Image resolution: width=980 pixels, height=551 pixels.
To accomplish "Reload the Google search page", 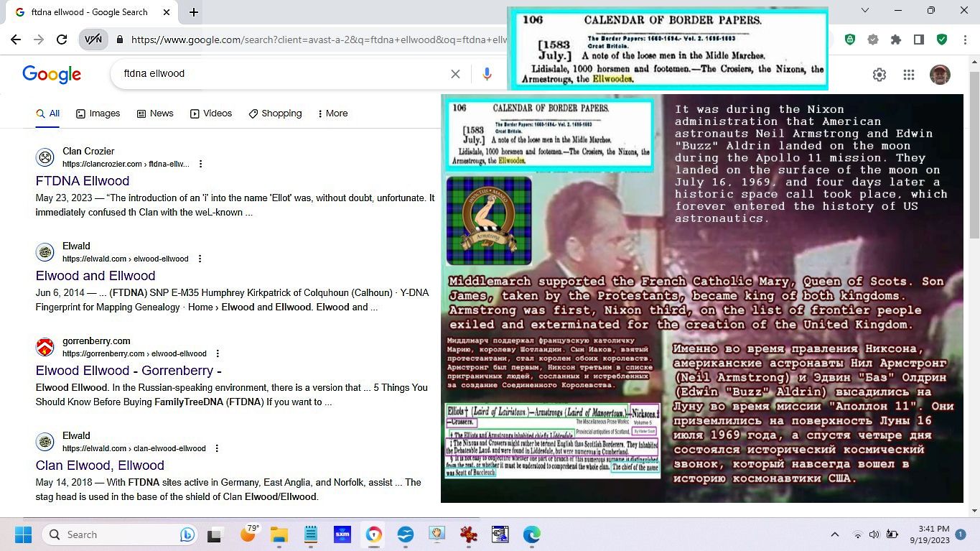I will 62,40.
